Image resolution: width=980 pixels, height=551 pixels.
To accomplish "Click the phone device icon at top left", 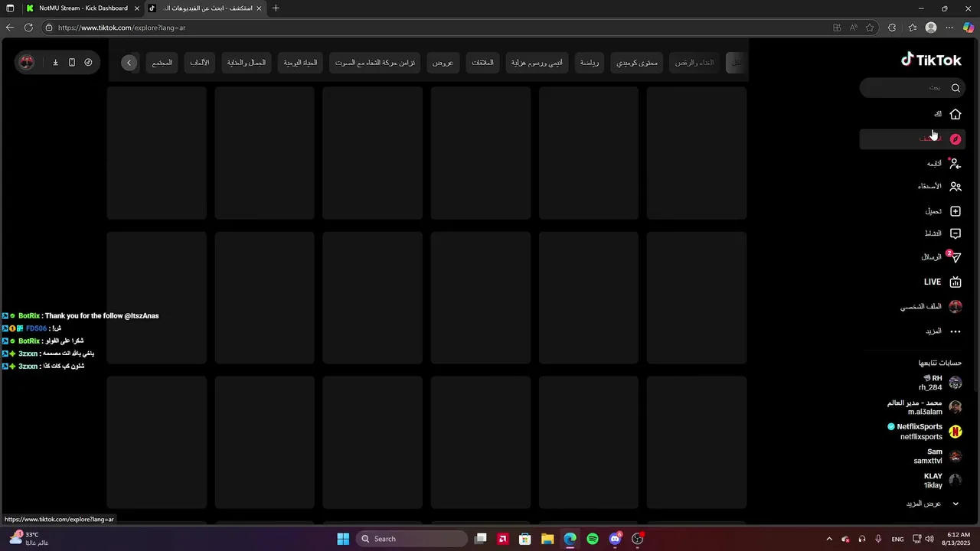I will pos(72,63).
